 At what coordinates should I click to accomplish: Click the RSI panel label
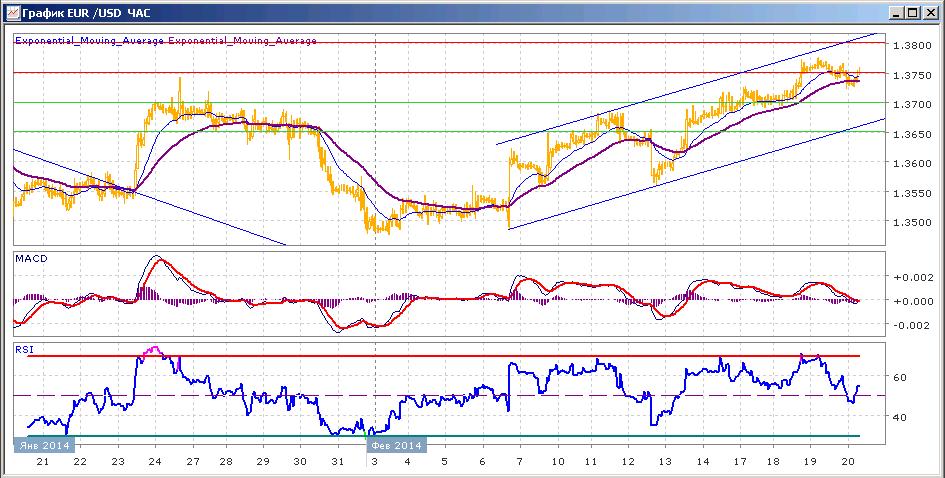[25, 349]
